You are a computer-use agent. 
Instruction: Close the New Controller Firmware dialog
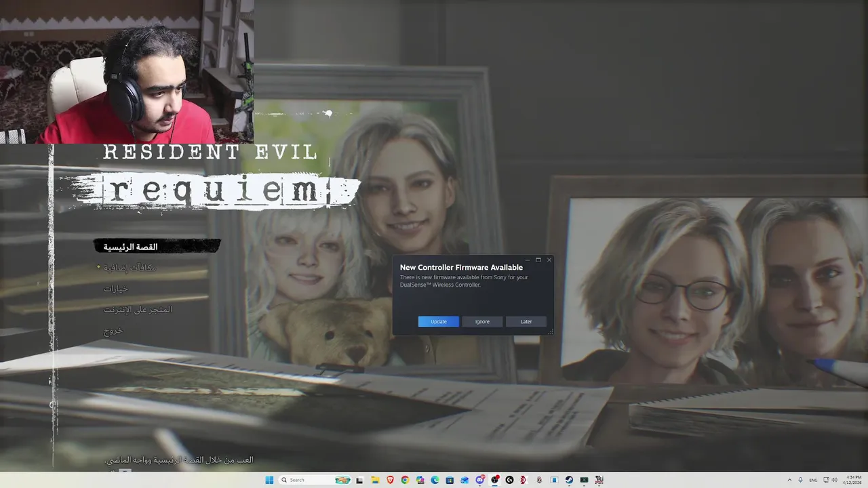[549, 260]
